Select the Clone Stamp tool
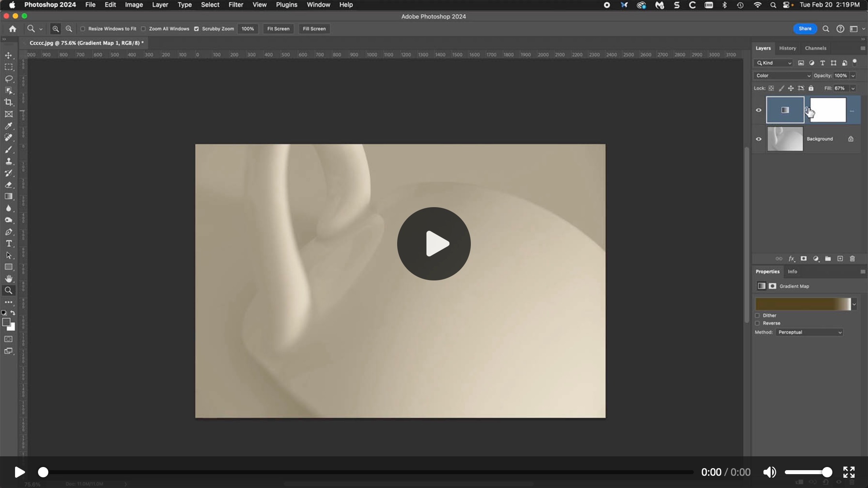This screenshot has width=868, height=488. (8, 161)
